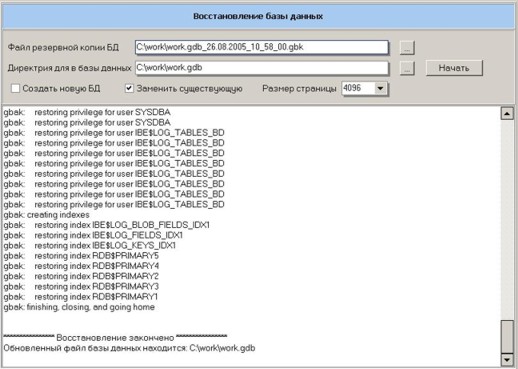Click the Восстановление закончено message line
This screenshot has height=369, width=518.
[x=115, y=337]
